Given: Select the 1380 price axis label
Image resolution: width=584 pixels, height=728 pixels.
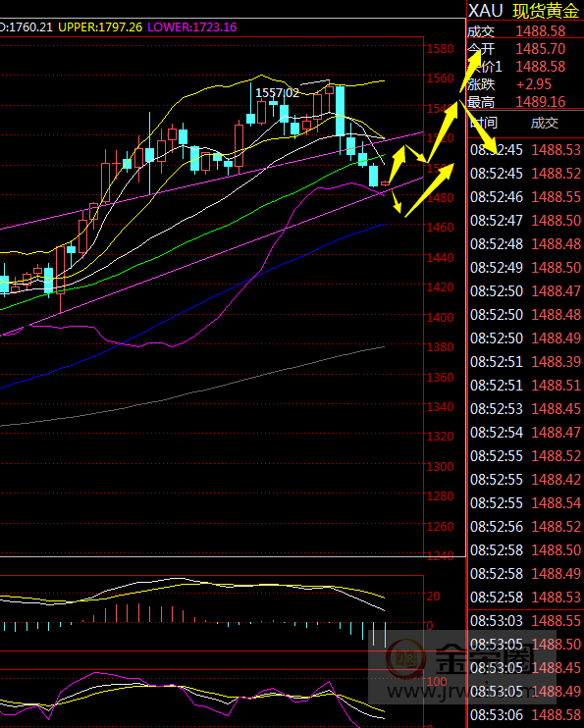Looking at the screenshot, I should click(440, 347).
